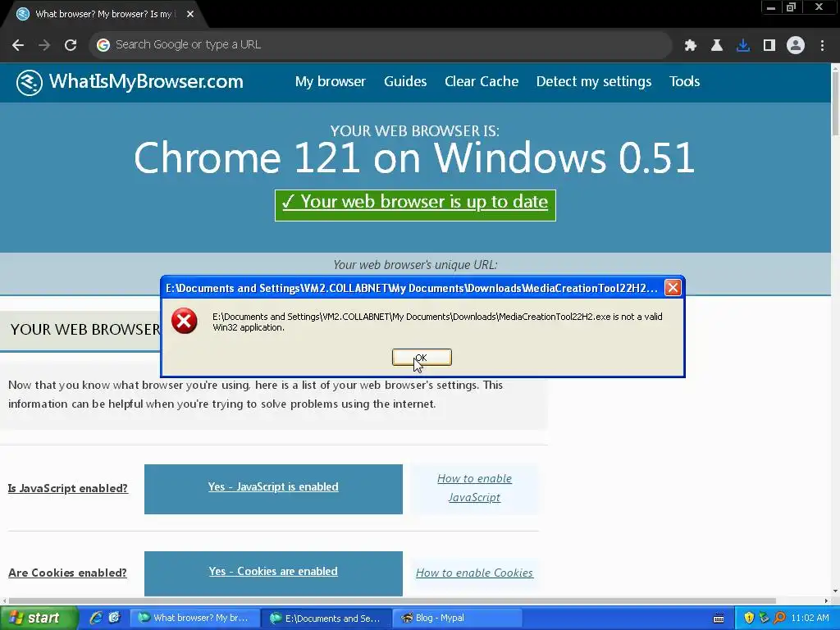Toggle the side panel icon
The image size is (840, 630).
tap(769, 45)
